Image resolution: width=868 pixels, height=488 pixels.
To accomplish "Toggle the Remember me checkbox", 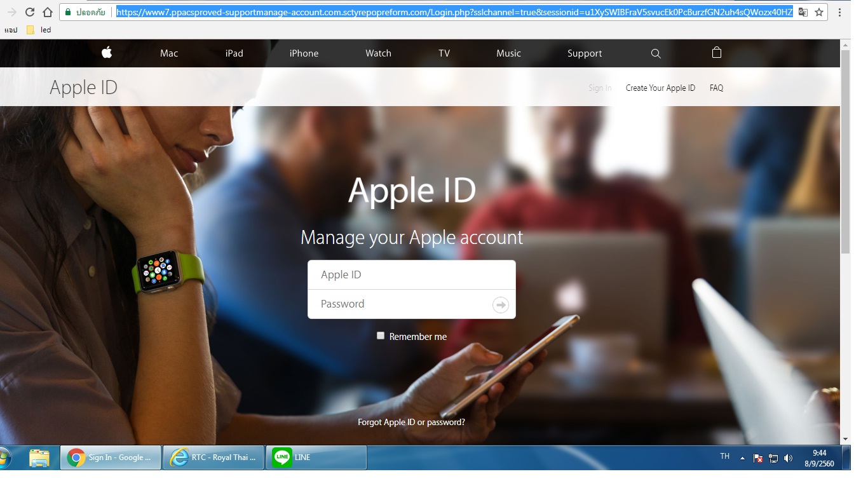I will (381, 335).
